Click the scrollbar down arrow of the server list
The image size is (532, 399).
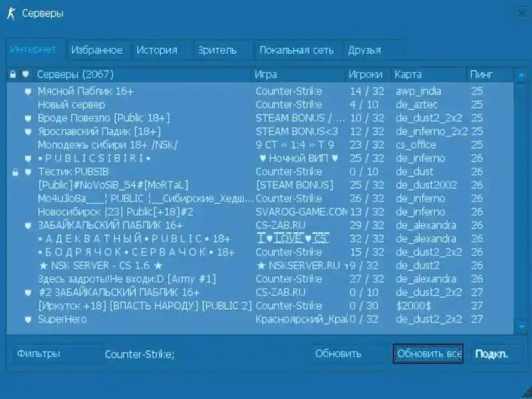tap(521, 327)
